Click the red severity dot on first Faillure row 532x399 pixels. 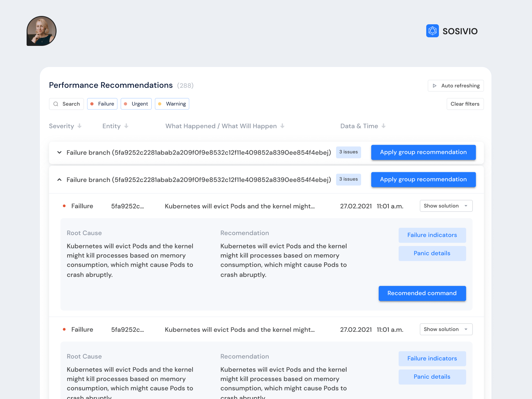point(64,206)
